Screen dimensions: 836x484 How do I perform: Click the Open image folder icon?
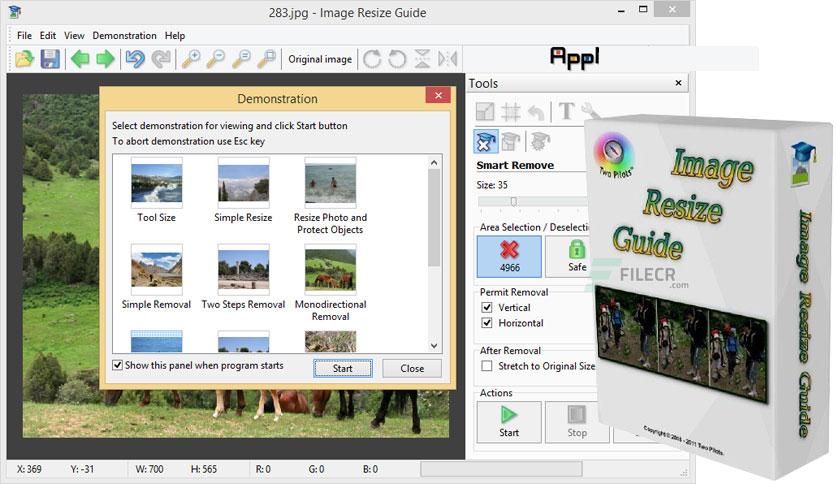[24, 59]
